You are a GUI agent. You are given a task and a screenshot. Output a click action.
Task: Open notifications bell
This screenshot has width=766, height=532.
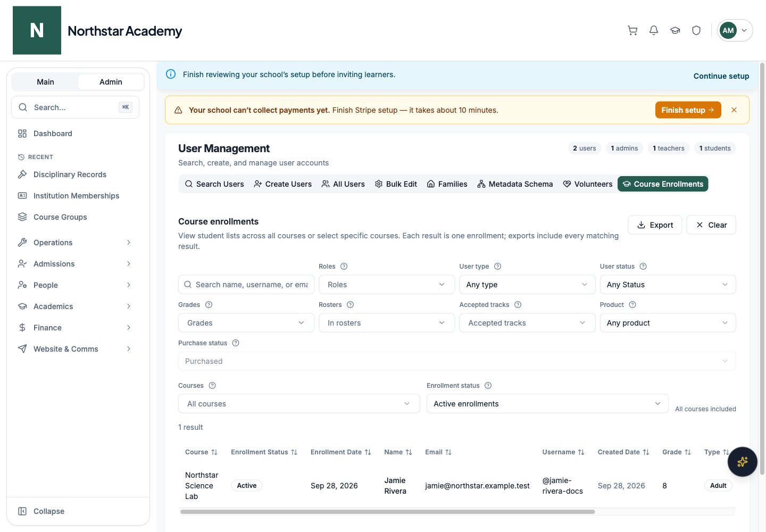coord(654,30)
